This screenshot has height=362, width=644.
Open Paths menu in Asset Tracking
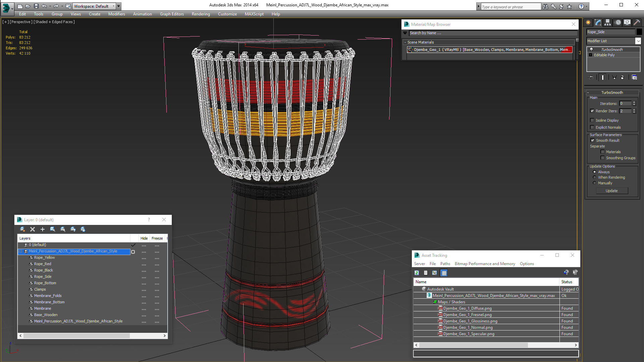445,264
